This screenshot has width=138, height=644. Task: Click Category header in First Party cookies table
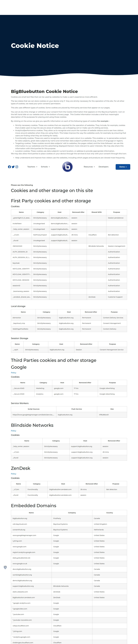point(40,212)
